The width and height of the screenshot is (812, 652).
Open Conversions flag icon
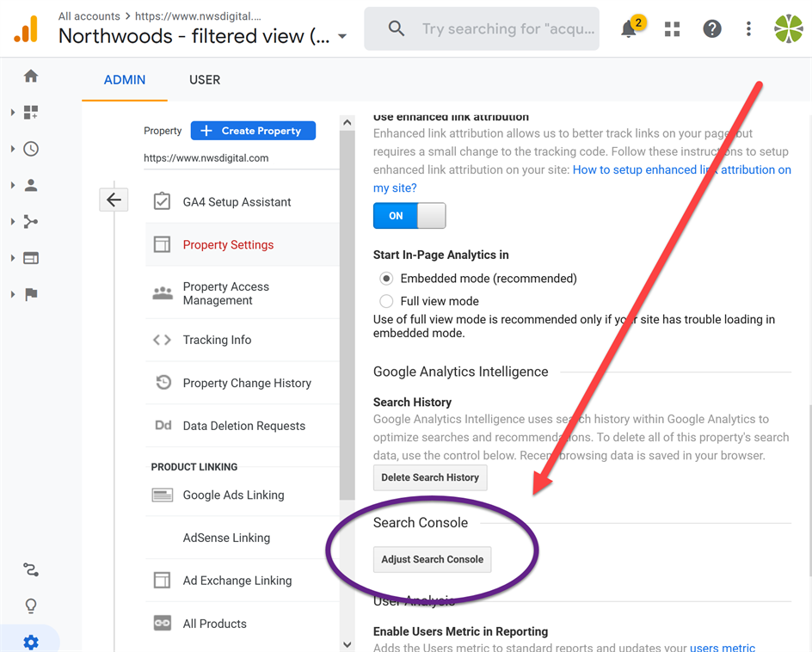pyautogui.click(x=31, y=294)
